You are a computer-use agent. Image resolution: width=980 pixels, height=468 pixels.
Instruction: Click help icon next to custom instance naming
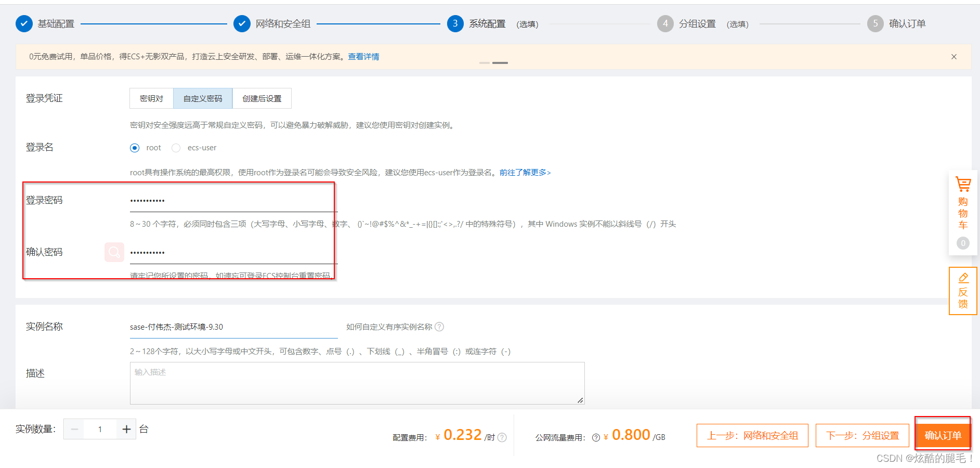(439, 327)
